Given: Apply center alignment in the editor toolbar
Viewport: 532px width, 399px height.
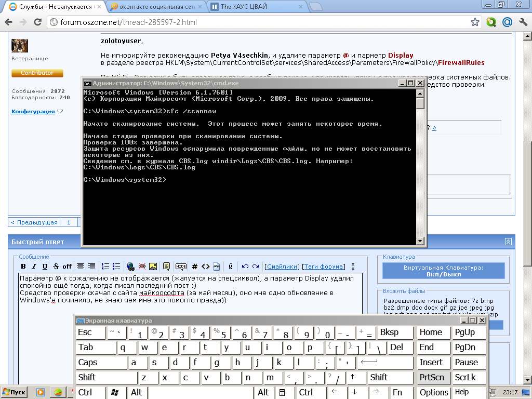Looking at the screenshot, I should pos(81,267).
